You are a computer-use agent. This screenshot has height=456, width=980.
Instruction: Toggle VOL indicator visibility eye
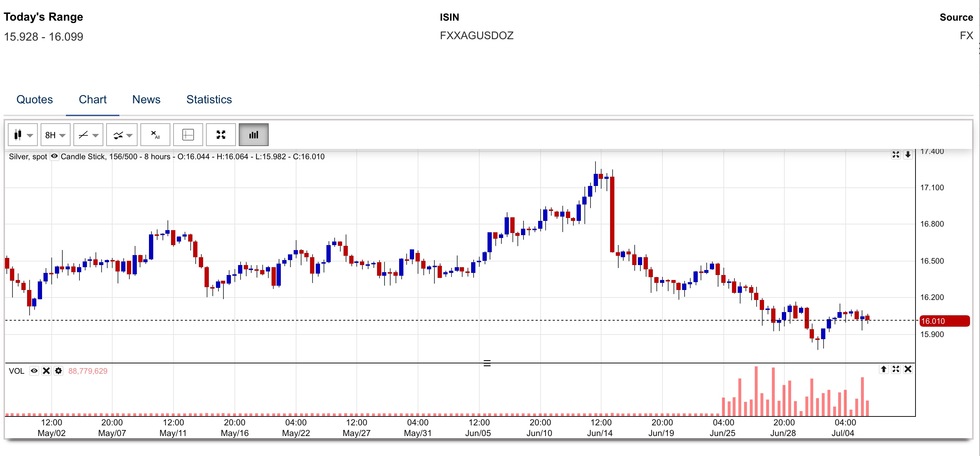(34, 370)
